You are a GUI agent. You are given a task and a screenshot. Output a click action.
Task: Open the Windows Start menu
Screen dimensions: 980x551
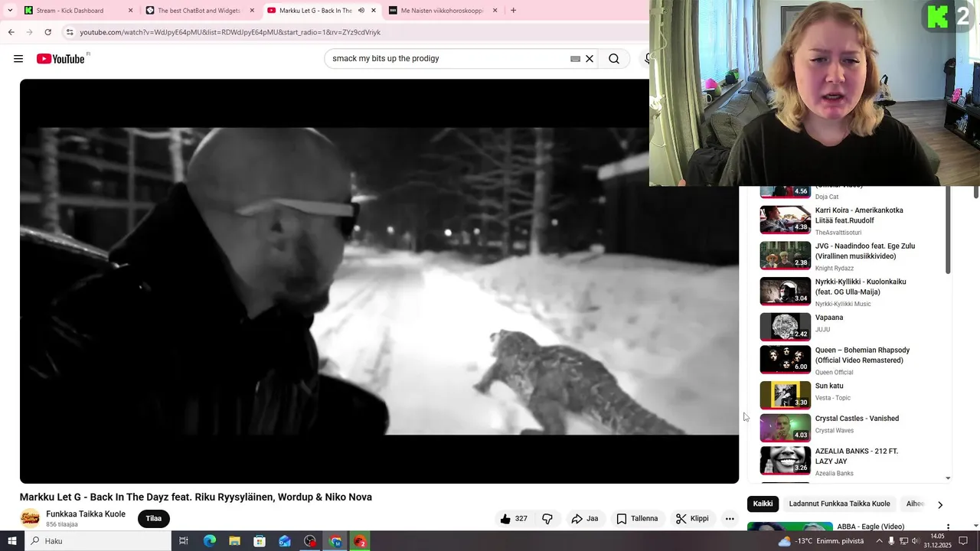[11, 541]
